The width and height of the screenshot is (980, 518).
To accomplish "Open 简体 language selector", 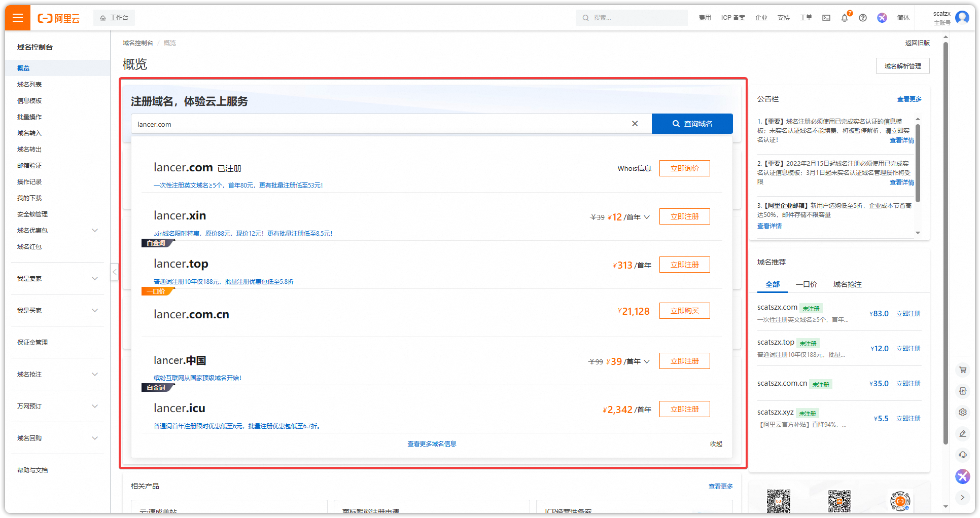I will 903,18.
